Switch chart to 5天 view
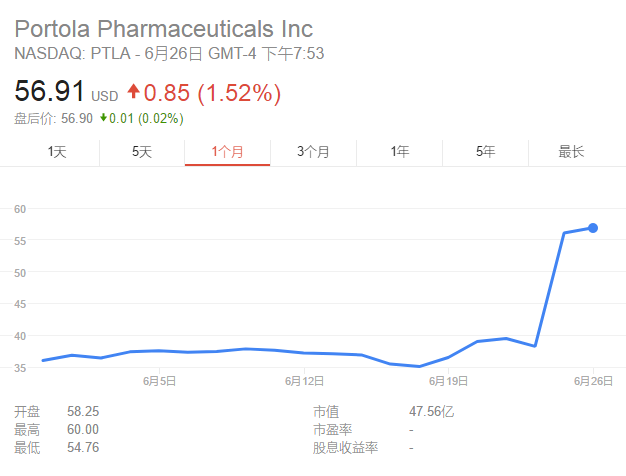Viewport: 626px width, 476px height. [x=142, y=151]
